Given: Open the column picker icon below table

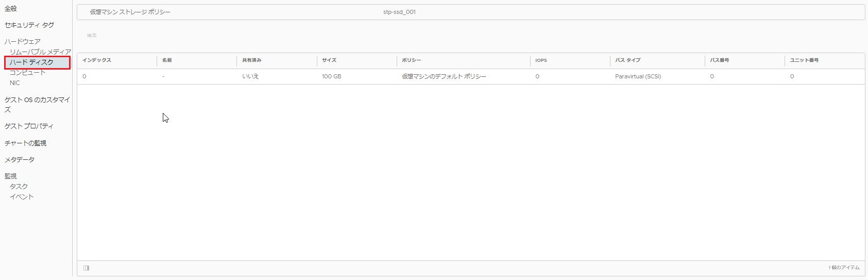Looking at the screenshot, I should point(86,268).
